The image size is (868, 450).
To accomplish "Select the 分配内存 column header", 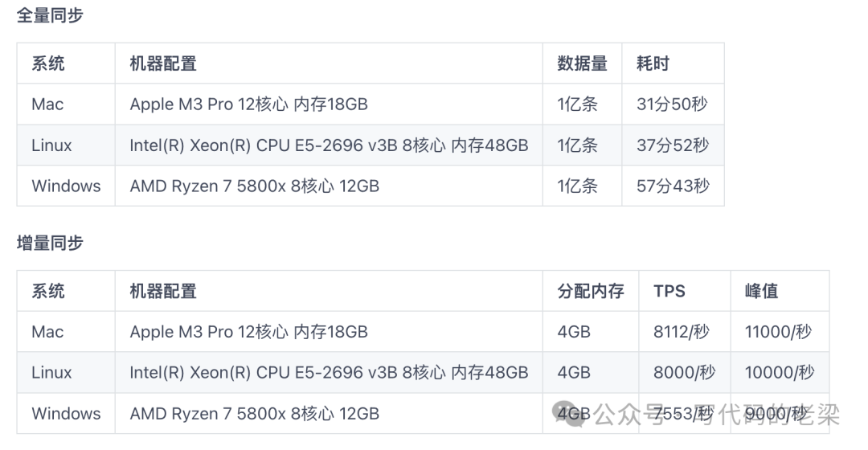I will (590, 291).
